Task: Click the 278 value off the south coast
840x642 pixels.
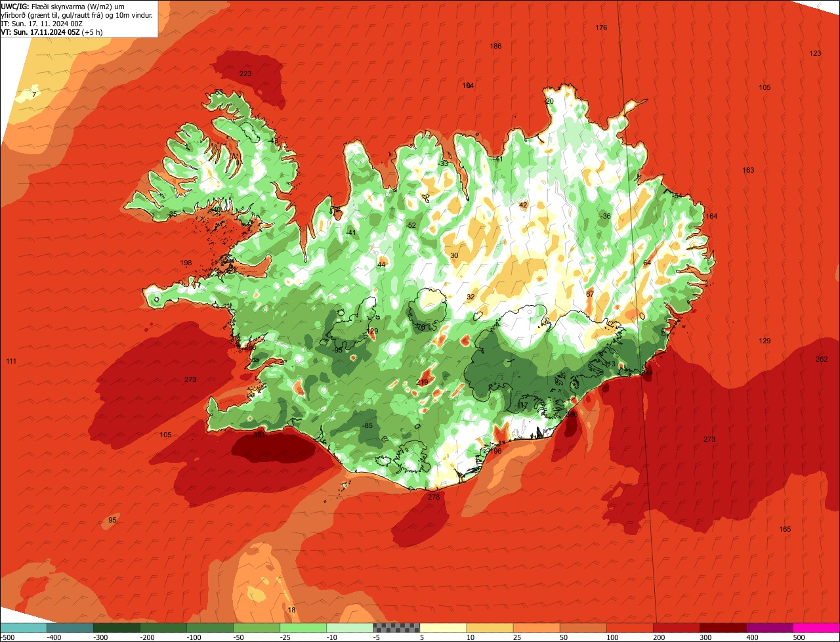Action: (433, 497)
